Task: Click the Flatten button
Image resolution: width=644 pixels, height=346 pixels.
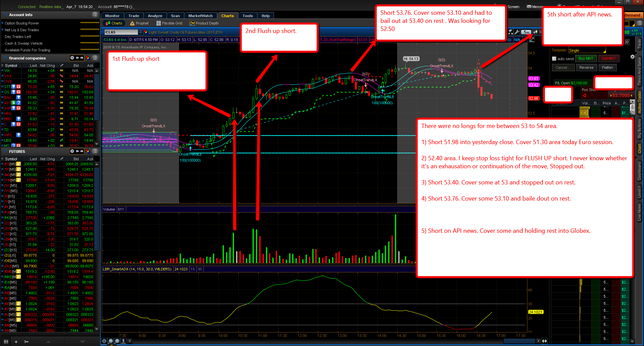Action: pos(607,68)
